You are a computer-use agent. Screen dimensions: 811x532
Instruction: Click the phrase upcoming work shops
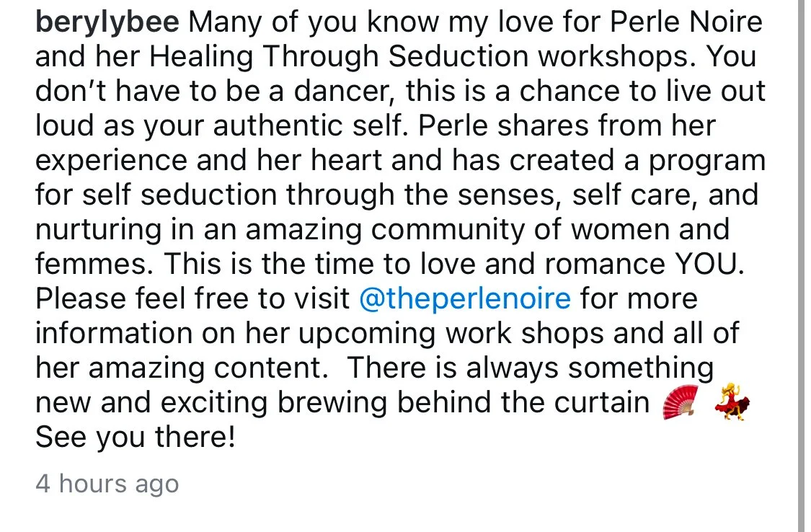pyautogui.click(x=451, y=334)
